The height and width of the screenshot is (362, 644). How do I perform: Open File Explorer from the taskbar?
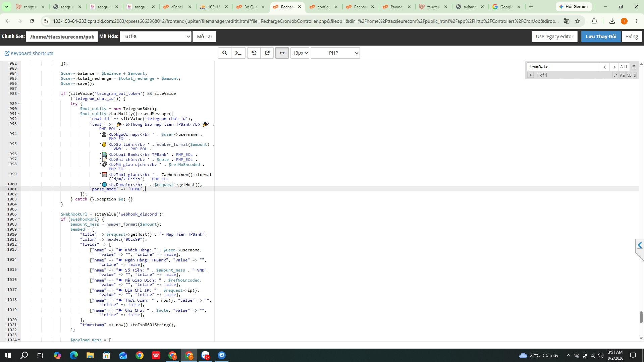coord(90,355)
